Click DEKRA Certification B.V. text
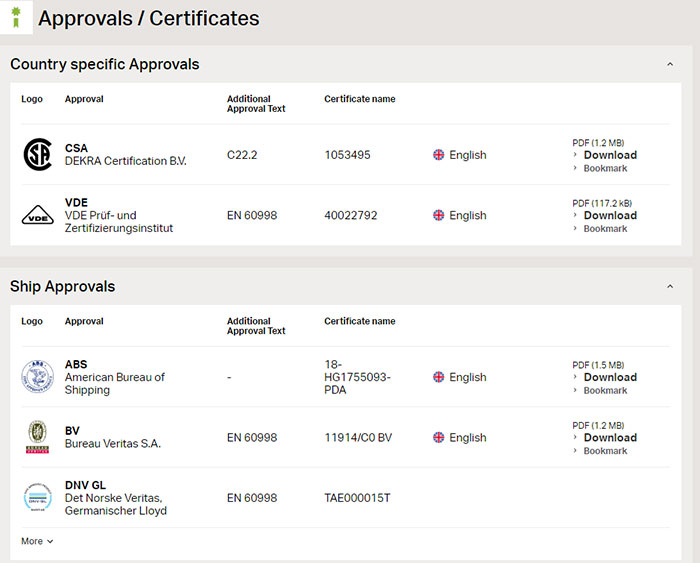Viewport: 700px width, 563px height. click(125, 161)
